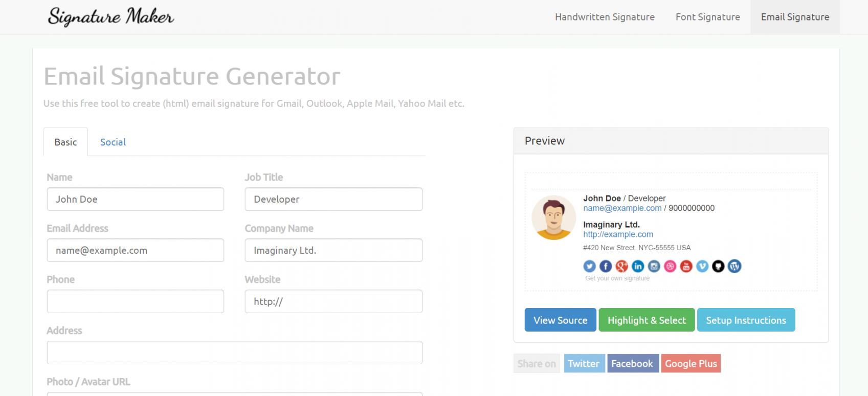Click the Highlight & Select button
This screenshot has height=396, width=868.
pos(647,320)
